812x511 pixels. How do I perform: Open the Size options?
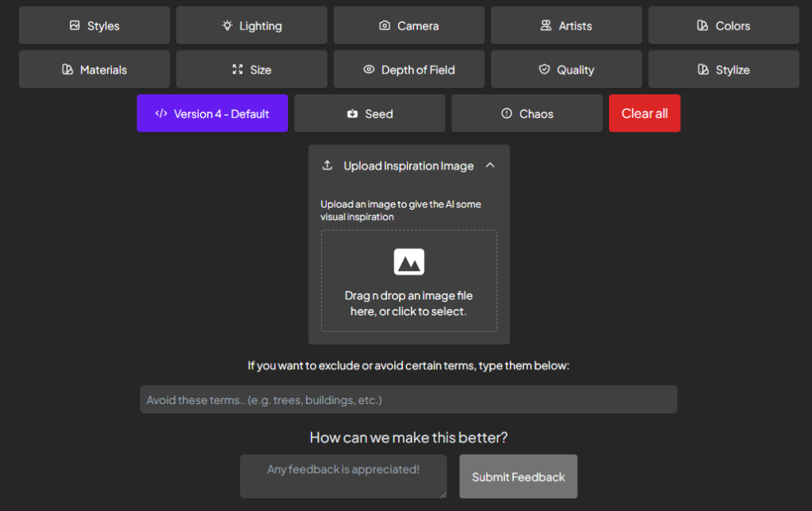click(x=251, y=69)
